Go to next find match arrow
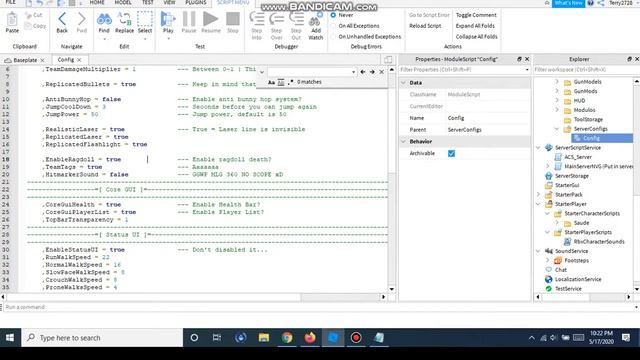This screenshot has width=640, height=360. click(372, 72)
